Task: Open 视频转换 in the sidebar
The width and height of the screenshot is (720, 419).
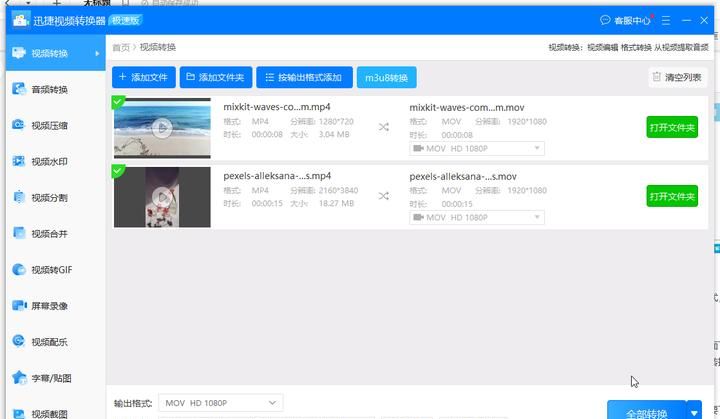Action: point(55,53)
